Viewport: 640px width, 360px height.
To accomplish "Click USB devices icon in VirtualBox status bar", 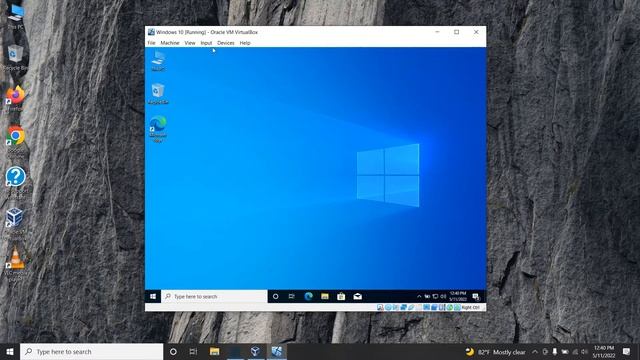I will pyautogui.click(x=411, y=307).
